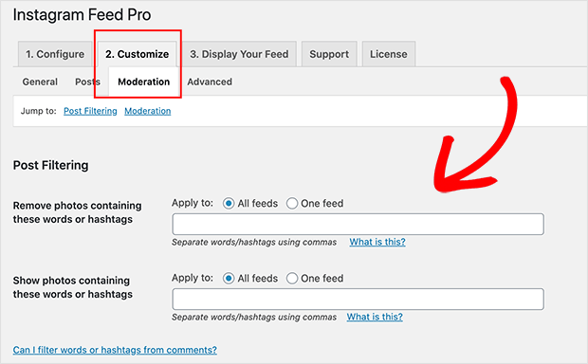Select All feeds for Show photos filter
The height and width of the screenshot is (364, 588).
(229, 279)
